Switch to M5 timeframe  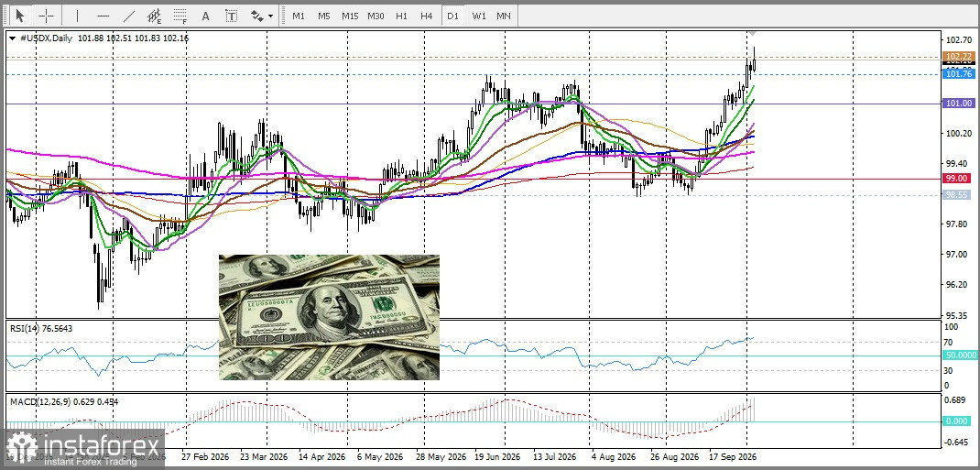[323, 16]
